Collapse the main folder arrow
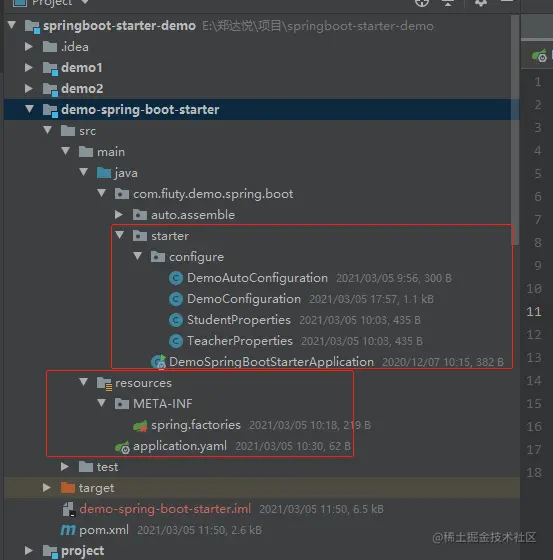 tap(66, 151)
